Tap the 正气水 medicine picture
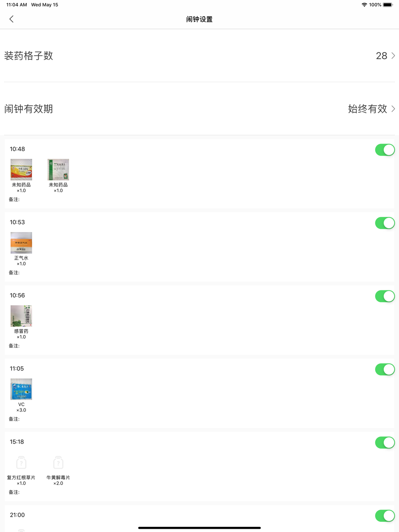This screenshot has height=532, width=399. pyautogui.click(x=21, y=243)
